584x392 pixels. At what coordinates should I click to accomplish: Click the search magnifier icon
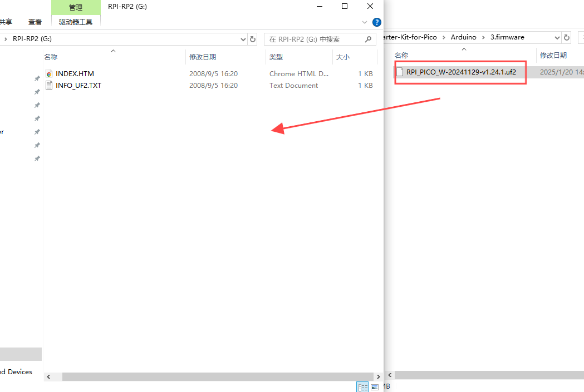coord(368,39)
